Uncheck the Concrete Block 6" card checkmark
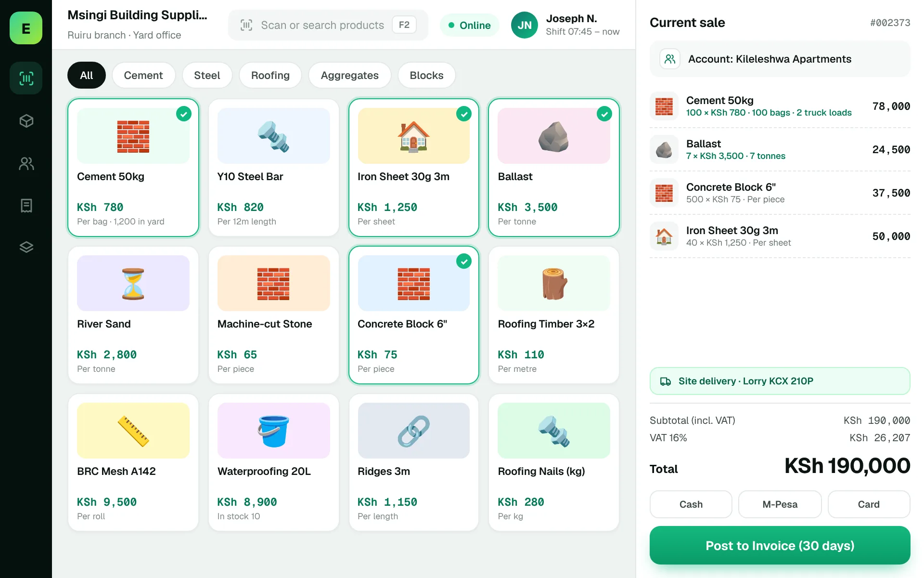 pyautogui.click(x=463, y=262)
